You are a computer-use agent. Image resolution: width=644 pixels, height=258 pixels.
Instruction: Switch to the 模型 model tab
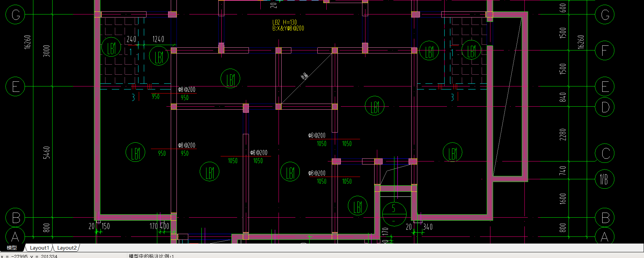tap(12, 248)
